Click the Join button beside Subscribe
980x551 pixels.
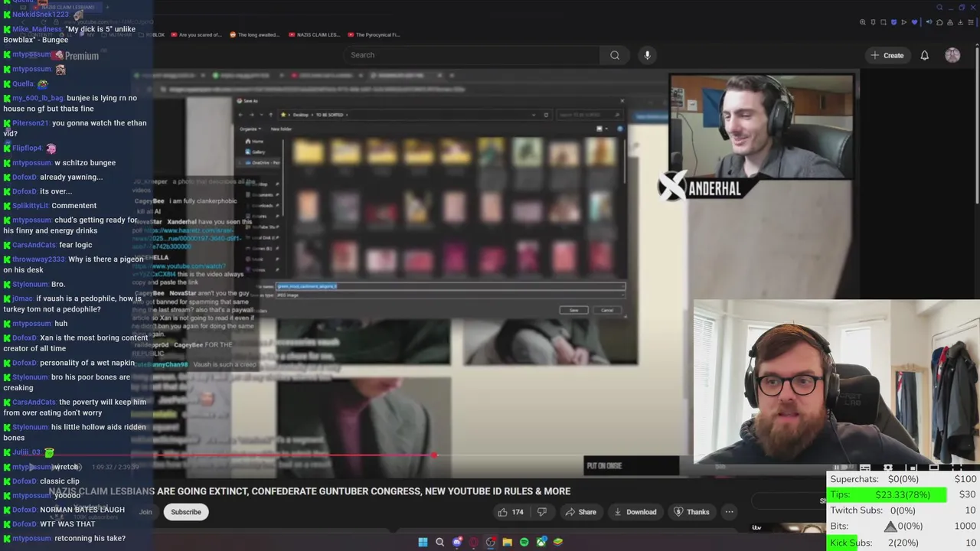pyautogui.click(x=145, y=512)
